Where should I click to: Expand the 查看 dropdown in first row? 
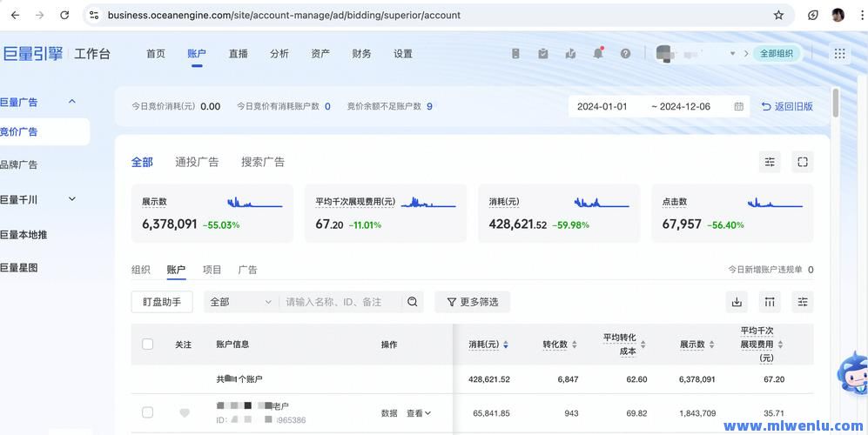(x=419, y=413)
